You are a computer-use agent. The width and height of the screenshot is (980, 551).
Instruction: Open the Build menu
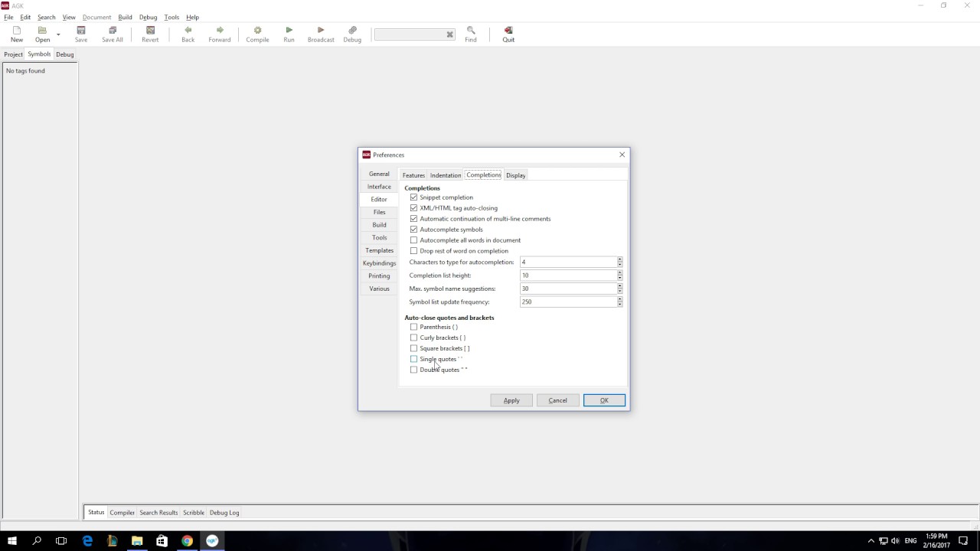click(x=125, y=17)
